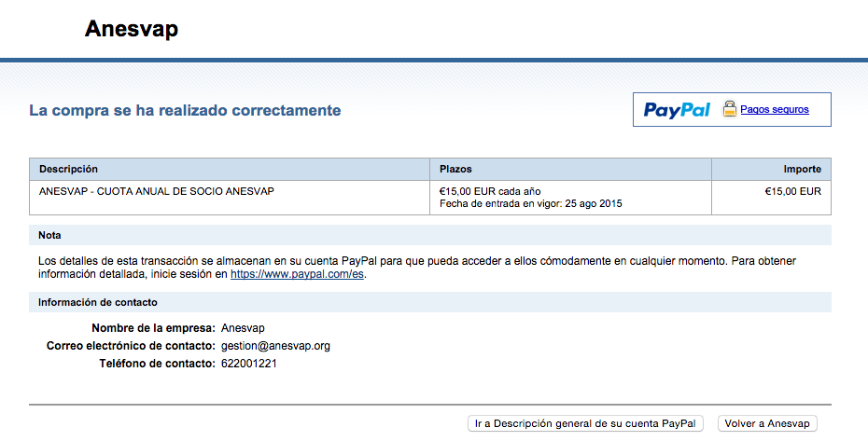Click the €15,00 EUR cada año text
The image size is (868, 441).
coord(490,191)
